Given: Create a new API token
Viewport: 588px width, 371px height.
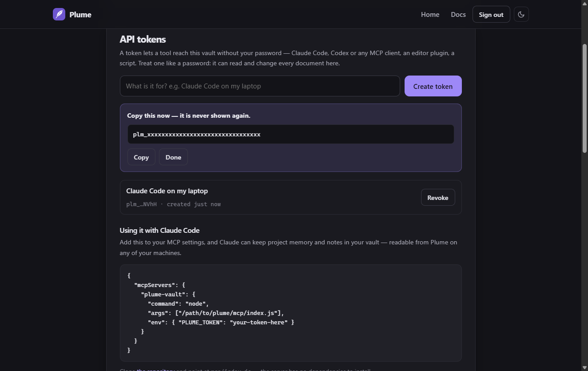Looking at the screenshot, I should coord(433,86).
